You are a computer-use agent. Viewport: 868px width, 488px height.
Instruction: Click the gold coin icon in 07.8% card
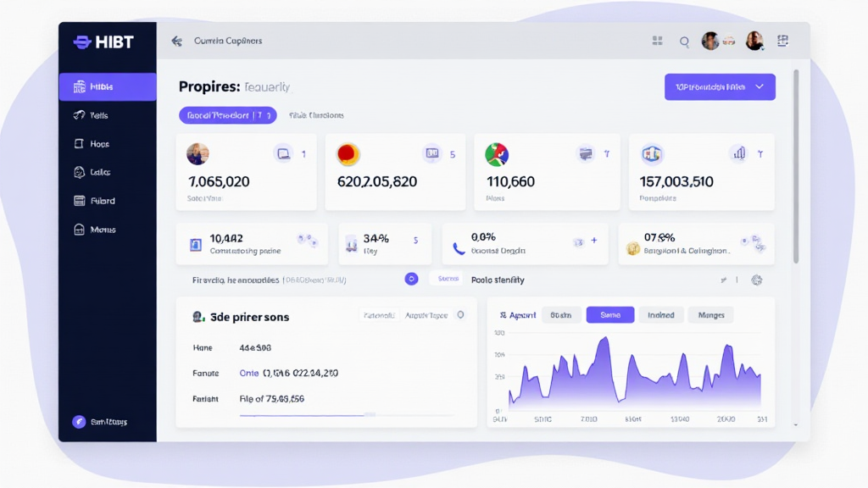(632, 247)
